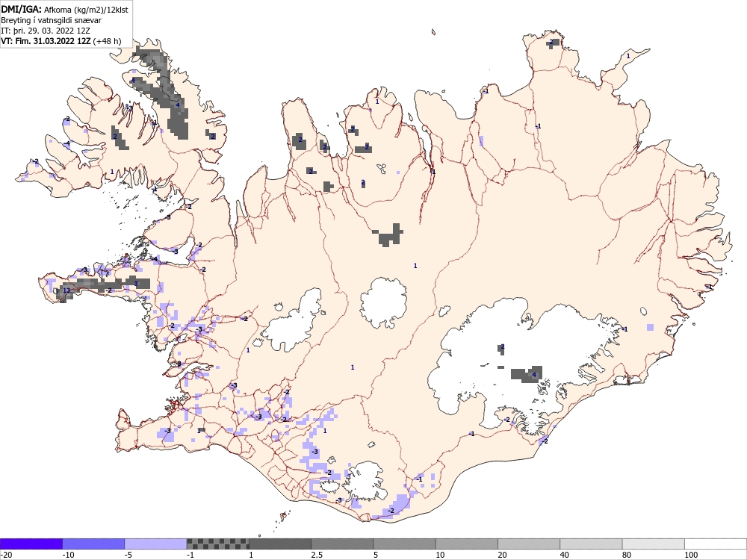Click the '-20' legend scale label

[6, 555]
